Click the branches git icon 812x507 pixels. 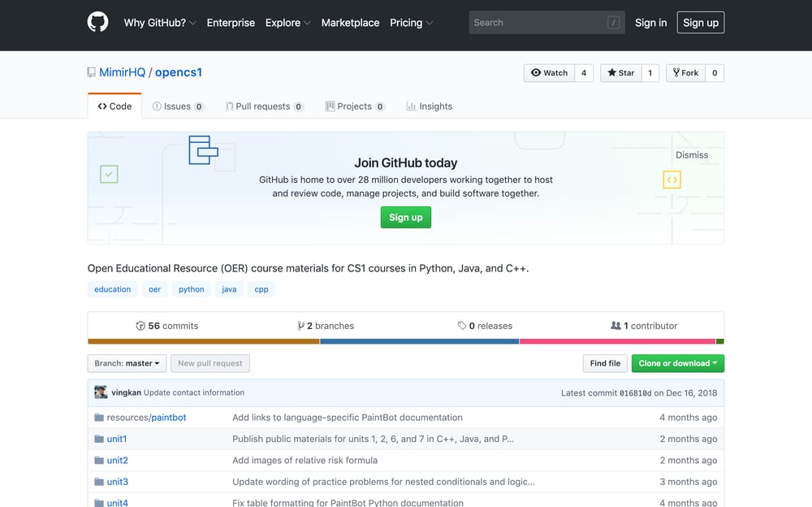coord(301,326)
